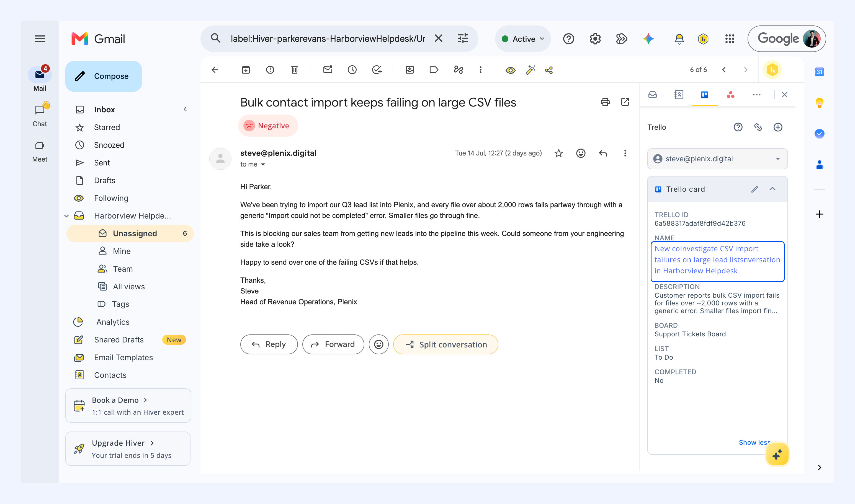Open Hiver notifications bell
Image resolution: width=855 pixels, height=504 pixels.
(679, 39)
